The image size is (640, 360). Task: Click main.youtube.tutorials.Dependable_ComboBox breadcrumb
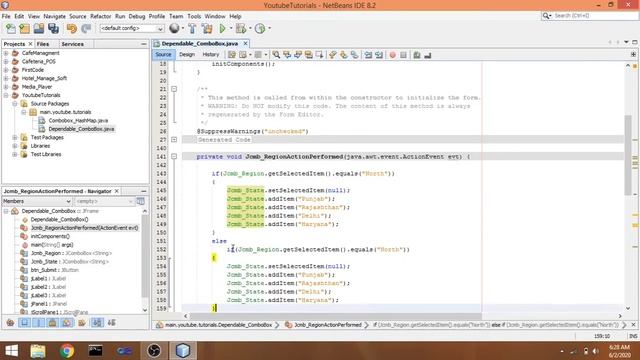tap(218, 325)
